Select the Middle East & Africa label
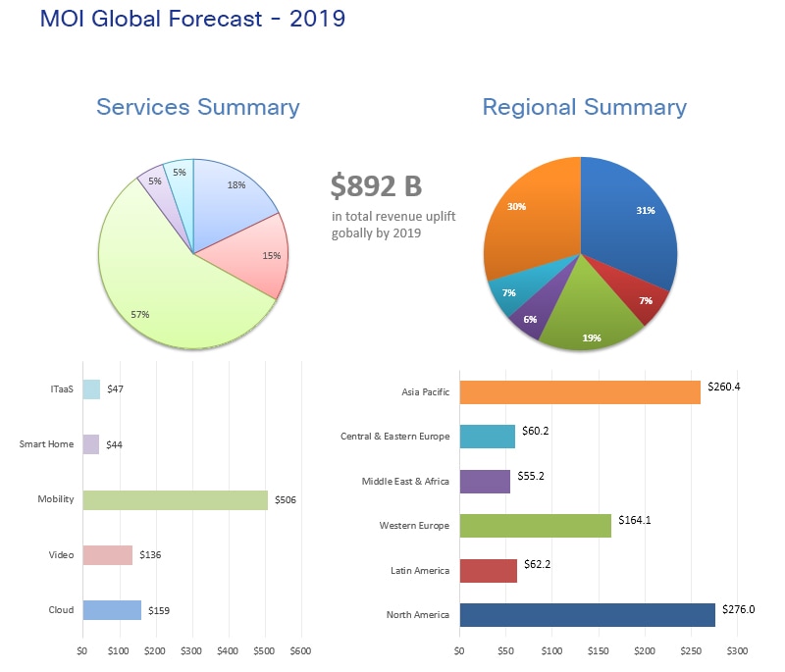 point(406,481)
